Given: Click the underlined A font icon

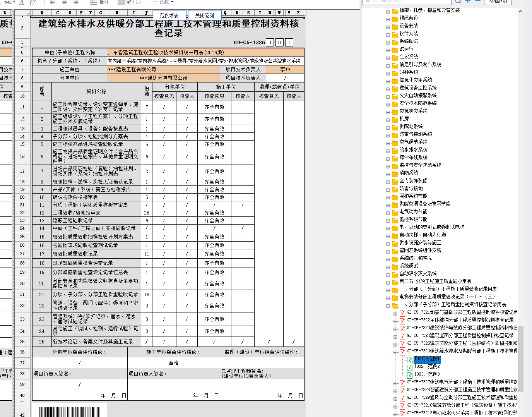Looking at the screenshot, I should click(22, 2).
